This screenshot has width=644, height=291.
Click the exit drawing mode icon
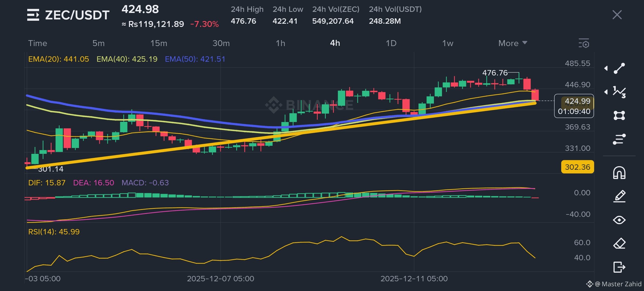pyautogui.click(x=619, y=267)
